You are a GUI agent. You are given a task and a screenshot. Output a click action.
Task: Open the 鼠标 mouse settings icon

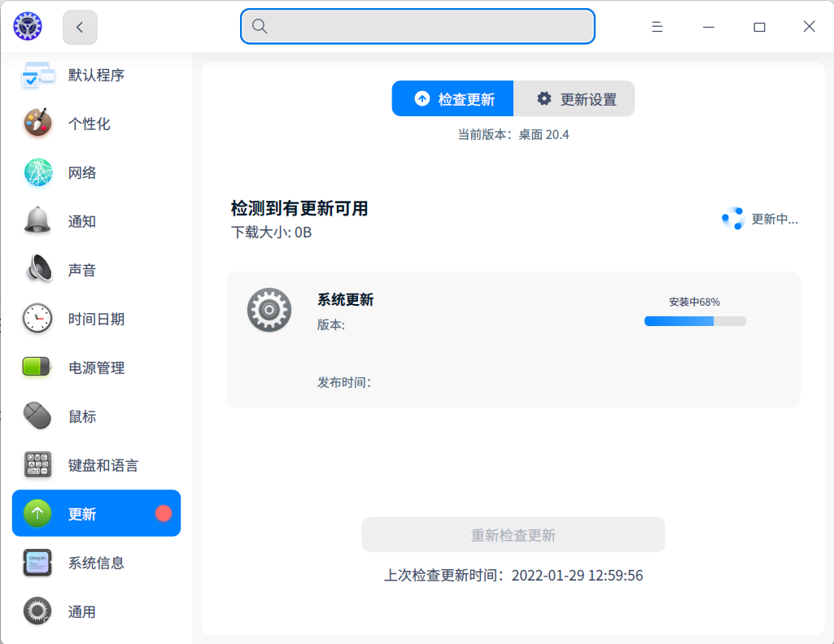tap(37, 416)
